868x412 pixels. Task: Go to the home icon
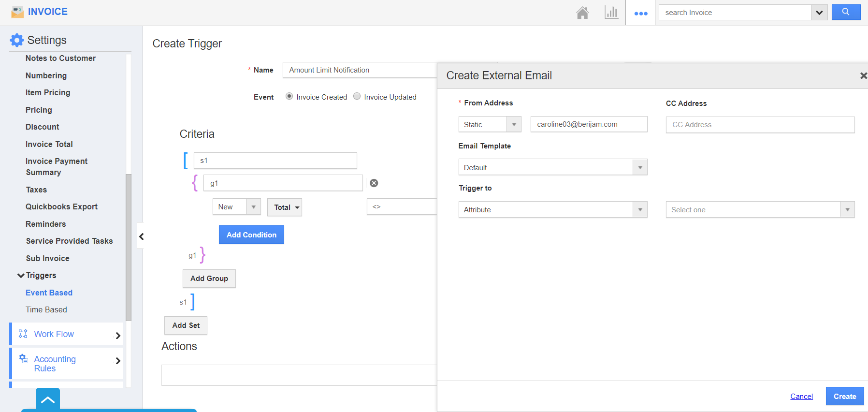(582, 13)
